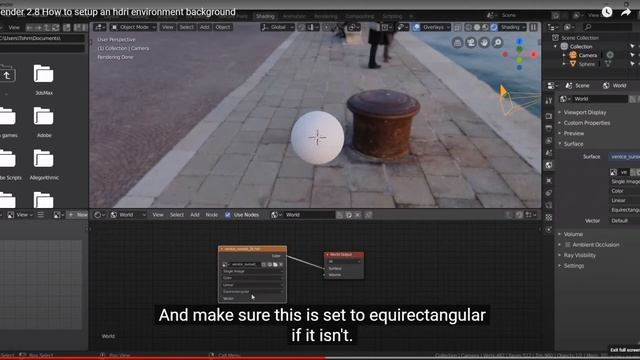This screenshot has height=360, width=640.
Task: Open the Equirectangular projection dropdown on node
Action: 252,291
